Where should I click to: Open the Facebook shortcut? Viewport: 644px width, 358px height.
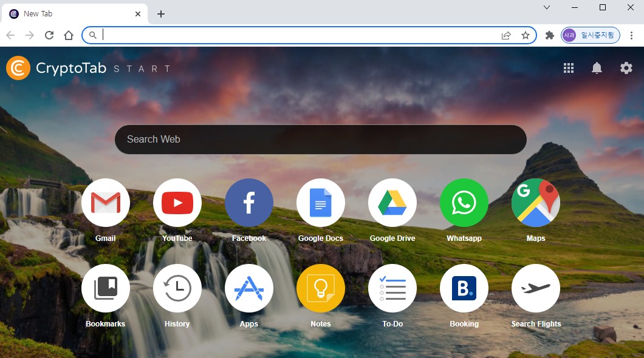tap(249, 203)
